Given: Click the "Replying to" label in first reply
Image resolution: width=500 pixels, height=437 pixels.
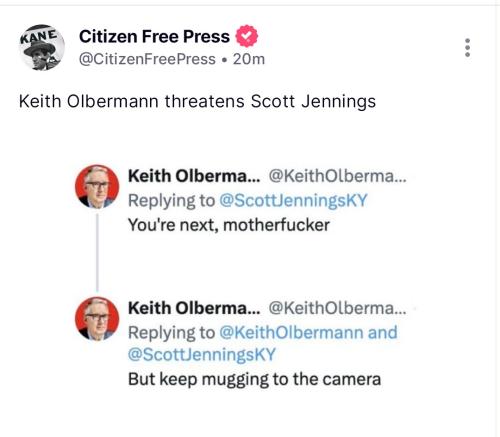Looking at the screenshot, I should click(172, 201).
